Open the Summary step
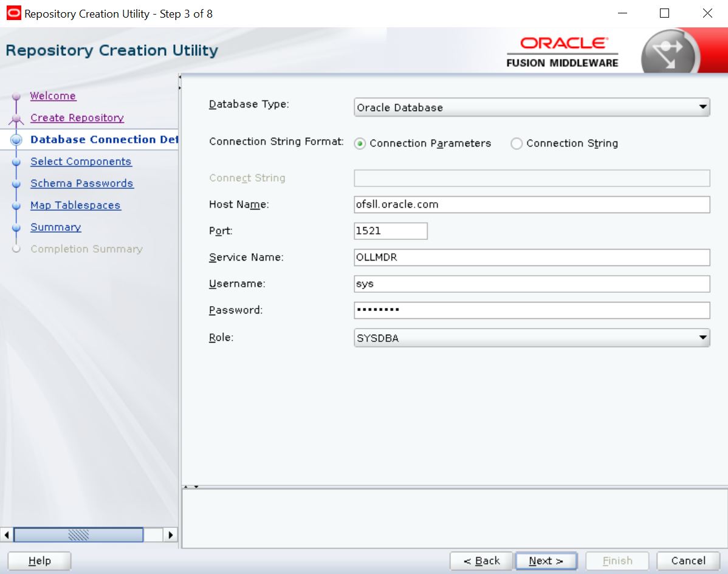The width and height of the screenshot is (728, 574). [56, 227]
